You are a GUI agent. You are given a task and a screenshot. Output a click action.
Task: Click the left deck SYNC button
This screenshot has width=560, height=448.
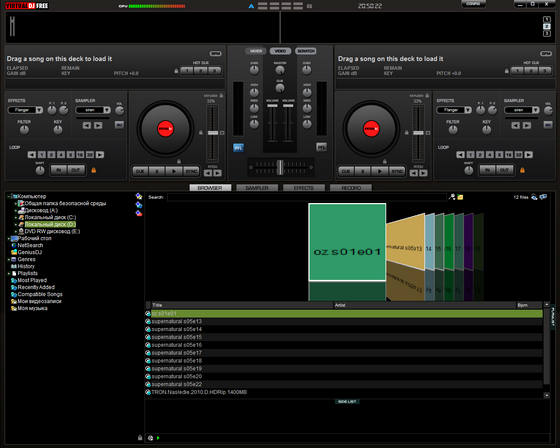point(191,171)
